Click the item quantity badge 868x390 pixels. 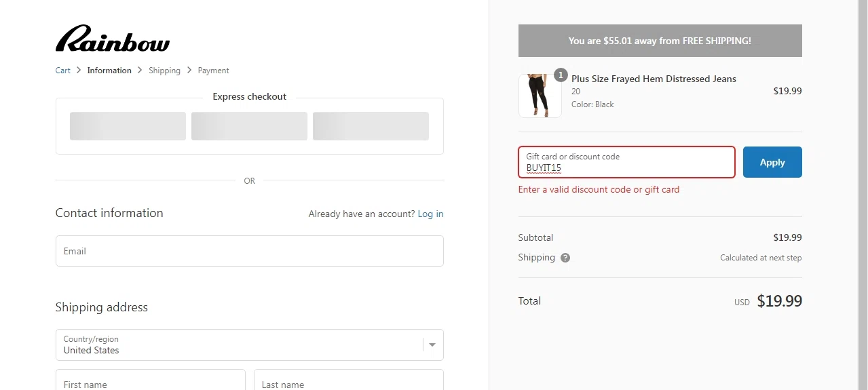coord(561,75)
